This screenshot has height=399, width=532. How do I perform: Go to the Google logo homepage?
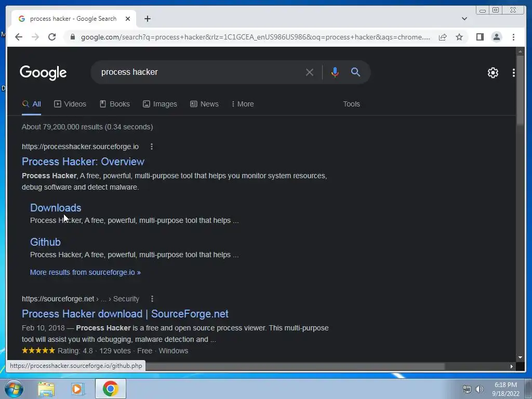pyautogui.click(x=43, y=73)
